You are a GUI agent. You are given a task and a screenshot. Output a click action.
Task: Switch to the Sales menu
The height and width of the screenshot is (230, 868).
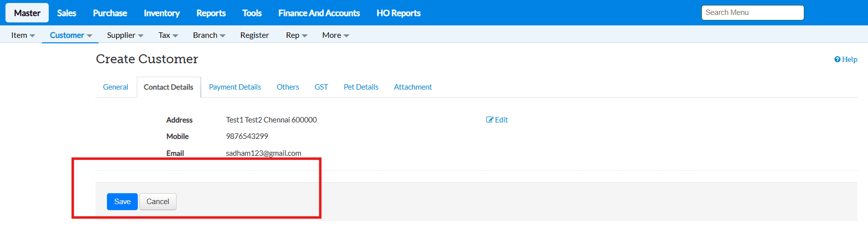coord(67,13)
